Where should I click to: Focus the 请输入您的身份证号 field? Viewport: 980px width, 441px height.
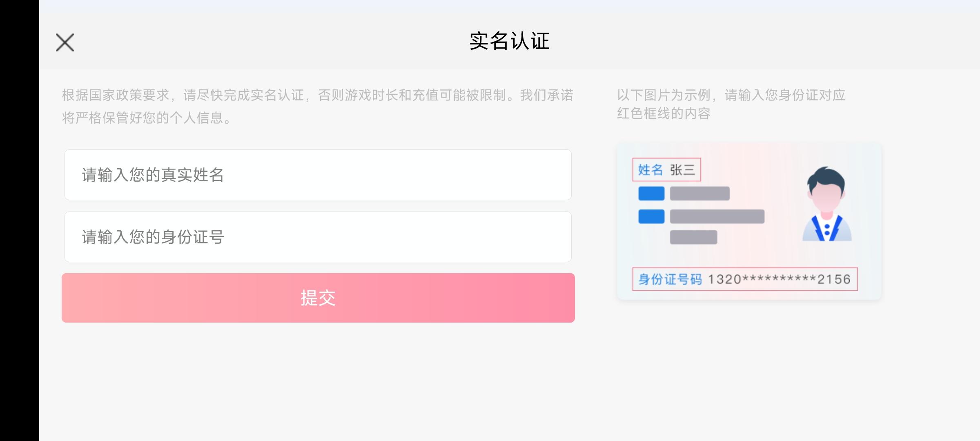click(318, 237)
